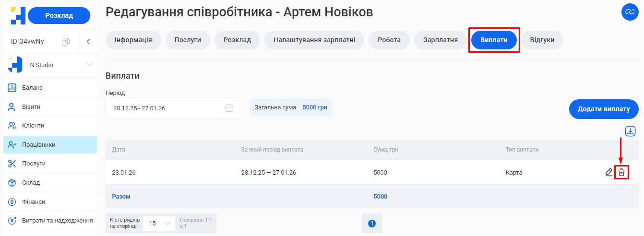Expand the N Studio company dropdown
This screenshot has height=236, width=644.
(89, 65)
